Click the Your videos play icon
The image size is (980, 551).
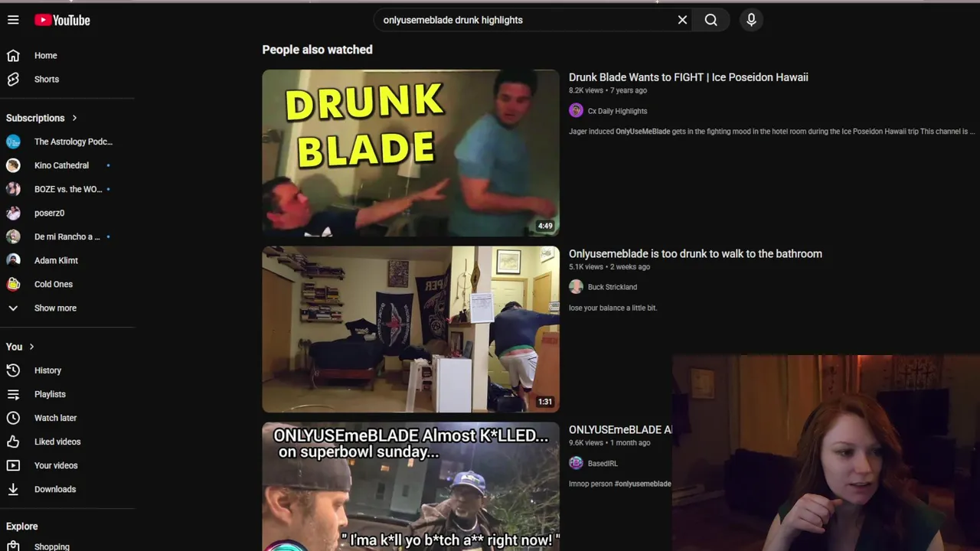tap(13, 465)
